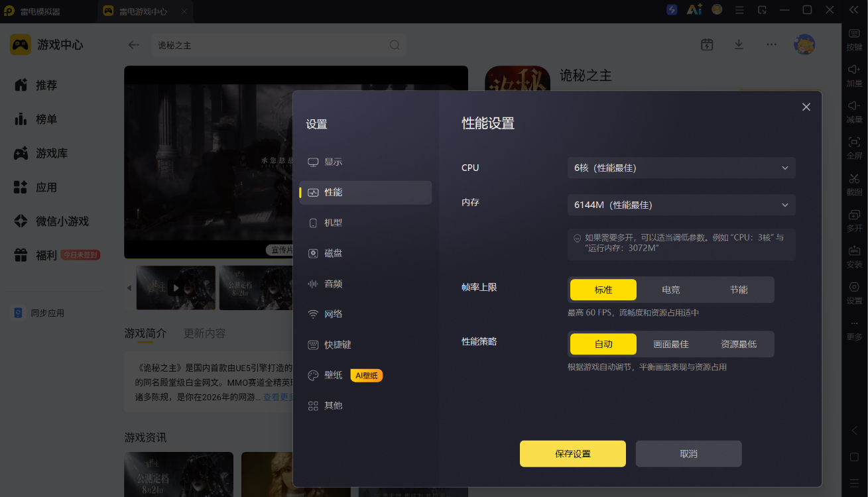Viewport: 868px width, 497px height.
Task: Select the 标准 frame rate option
Action: [603, 290]
